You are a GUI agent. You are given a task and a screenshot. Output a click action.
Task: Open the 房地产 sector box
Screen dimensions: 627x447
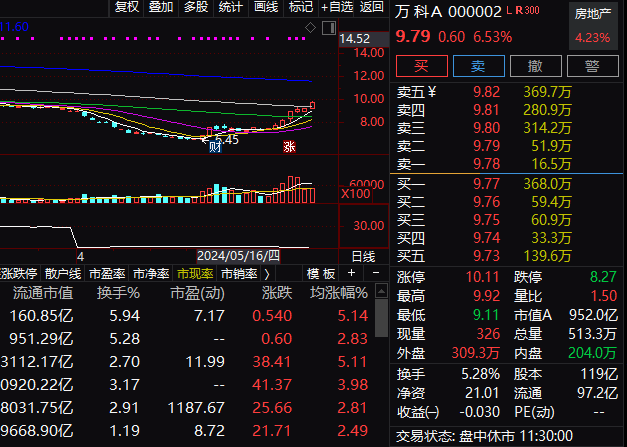tap(593, 26)
